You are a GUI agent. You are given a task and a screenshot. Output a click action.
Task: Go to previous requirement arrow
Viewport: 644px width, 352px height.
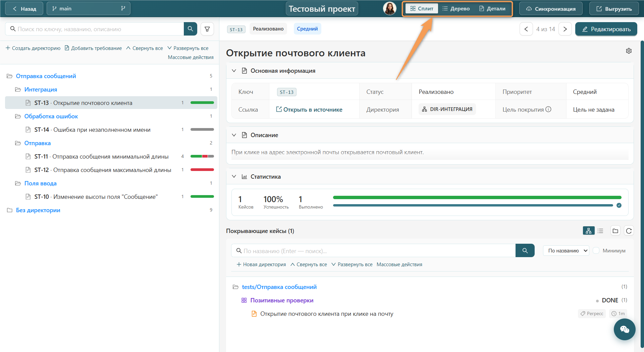pyautogui.click(x=526, y=29)
